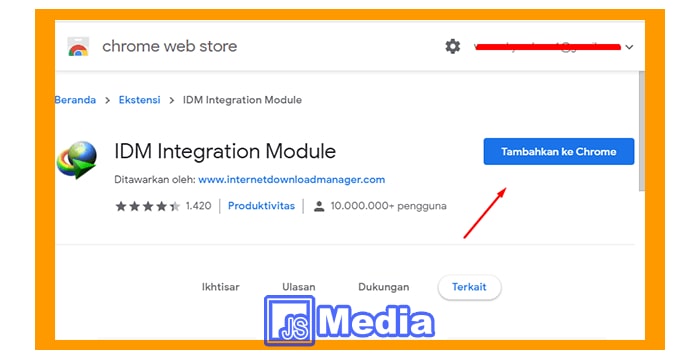This screenshot has width=700, height=360.
Task: Switch to the Ikhtisar tab
Action: click(221, 287)
